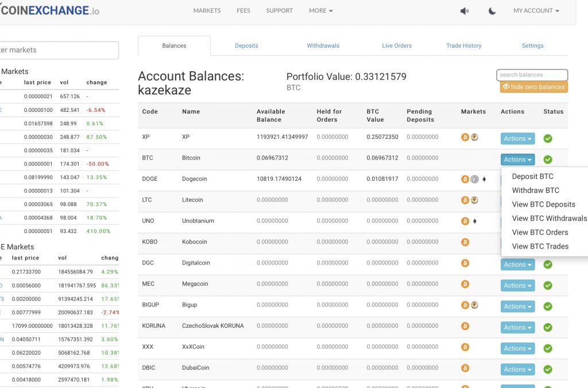Open the Actions dropdown for CzechoSlovak KORUNA
Screen dimensions: 588x388
click(517, 328)
